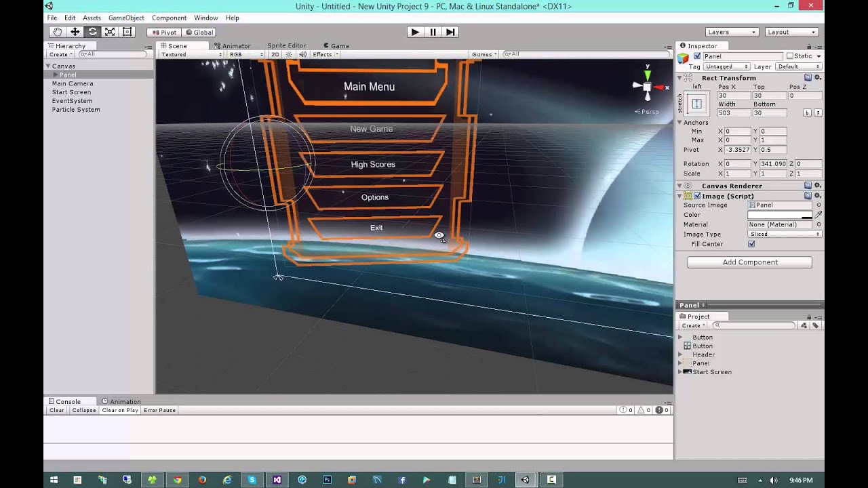Click the raw edit mode button
This screenshot has height=488, width=868.
[818, 113]
